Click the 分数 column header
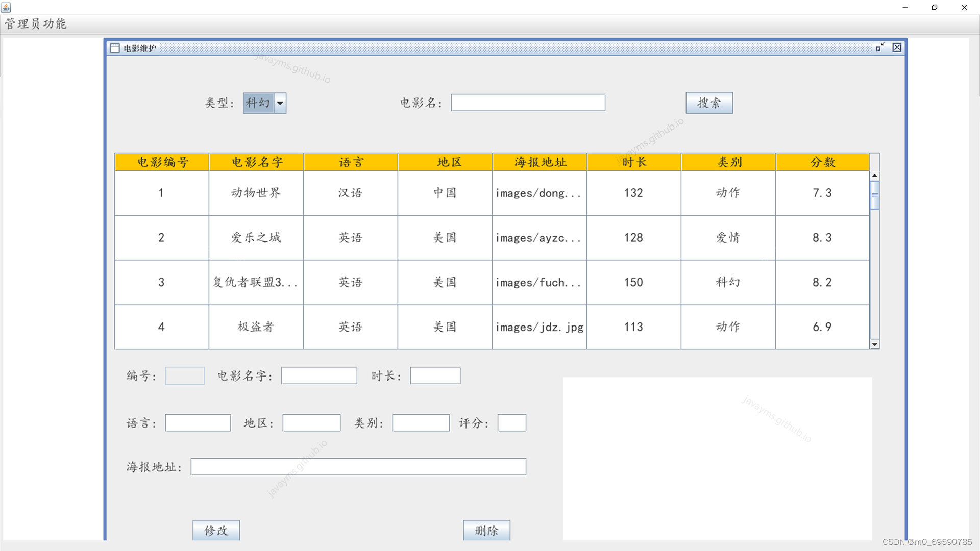 [x=822, y=162]
